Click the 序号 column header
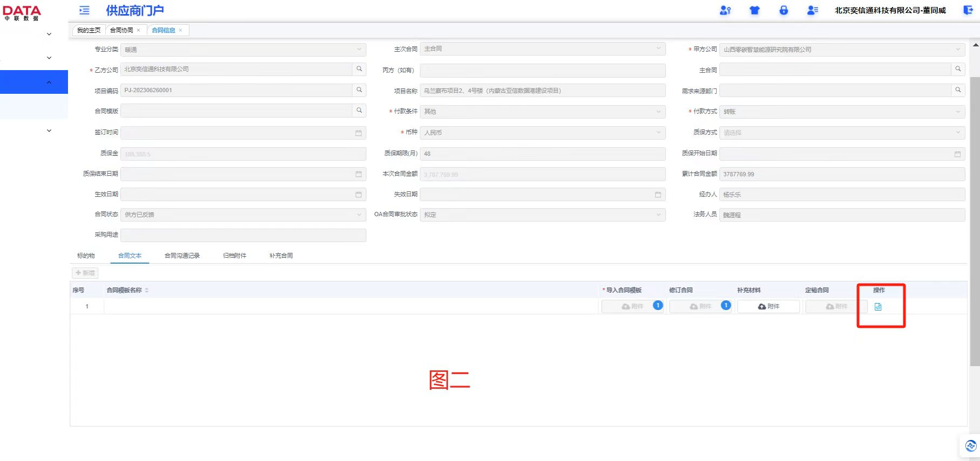 79,290
